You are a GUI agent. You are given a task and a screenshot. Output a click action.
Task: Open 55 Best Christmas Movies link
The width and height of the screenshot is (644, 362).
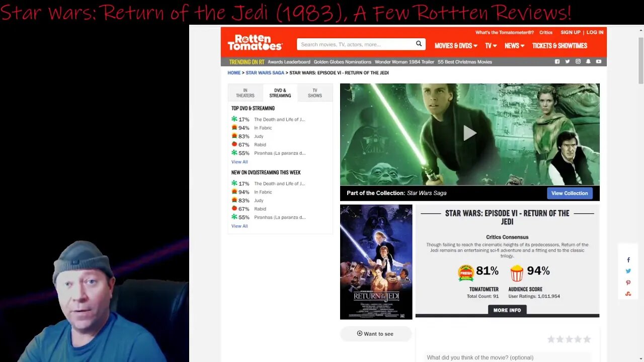465,62
